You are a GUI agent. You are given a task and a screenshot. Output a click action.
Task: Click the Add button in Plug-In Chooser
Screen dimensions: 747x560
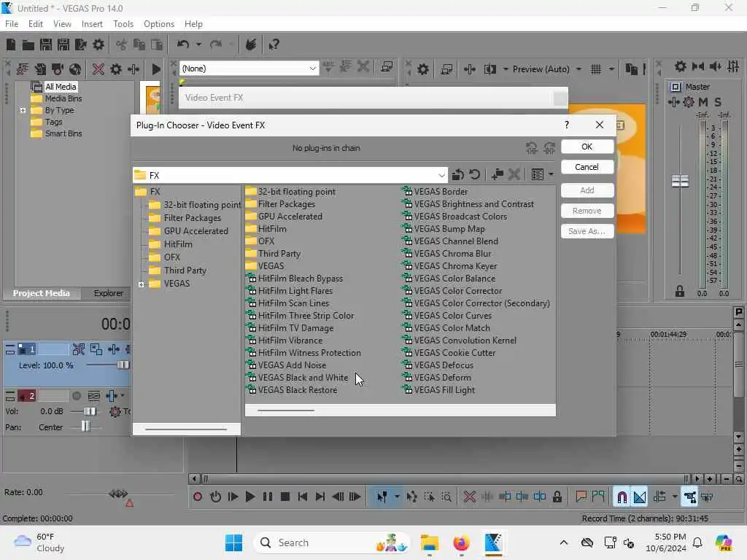click(x=587, y=190)
